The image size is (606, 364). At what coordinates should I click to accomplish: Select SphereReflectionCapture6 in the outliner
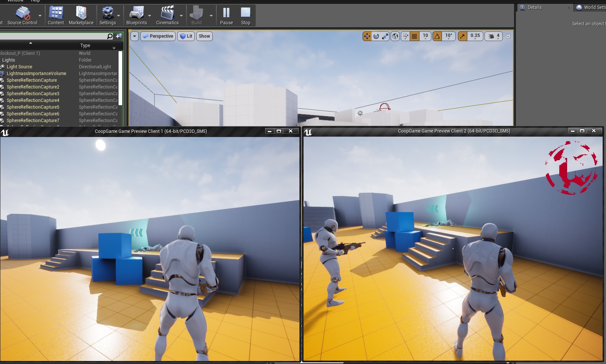click(33, 114)
